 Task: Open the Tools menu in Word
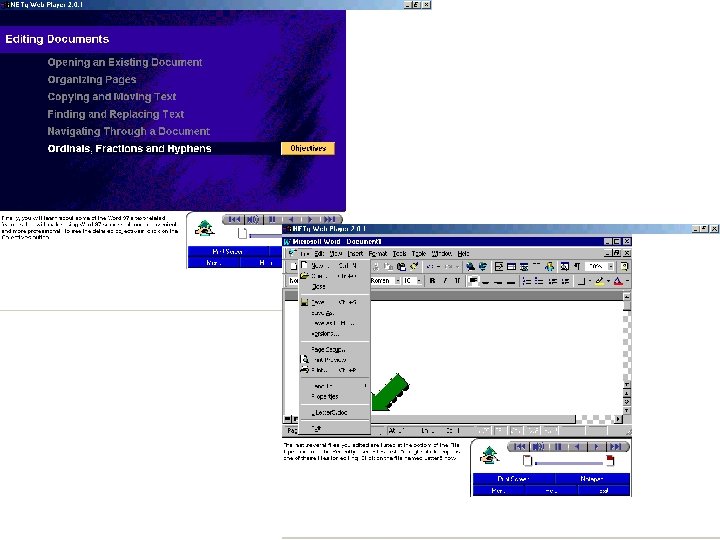point(399,253)
